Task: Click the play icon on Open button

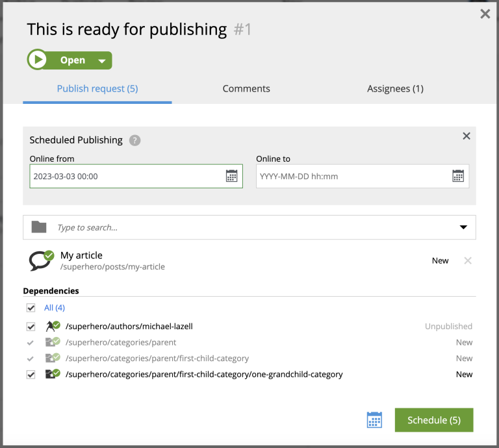Action: point(38,60)
